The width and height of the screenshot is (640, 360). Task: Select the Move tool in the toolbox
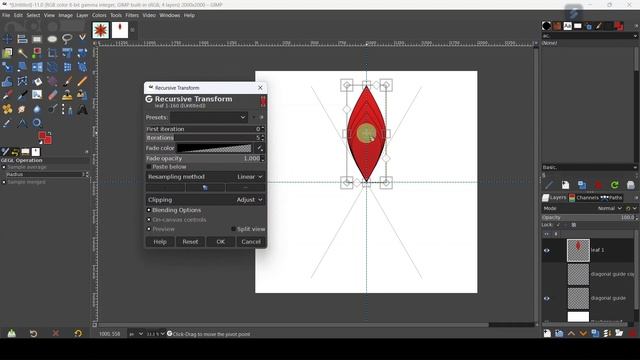7,39
